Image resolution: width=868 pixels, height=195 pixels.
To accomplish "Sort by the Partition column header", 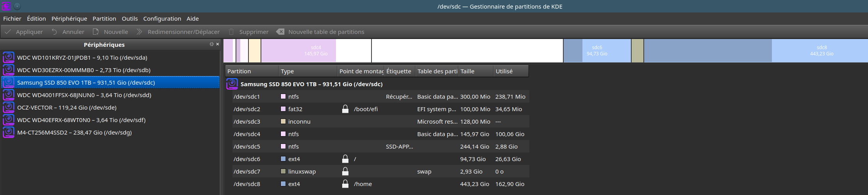I will pos(252,71).
